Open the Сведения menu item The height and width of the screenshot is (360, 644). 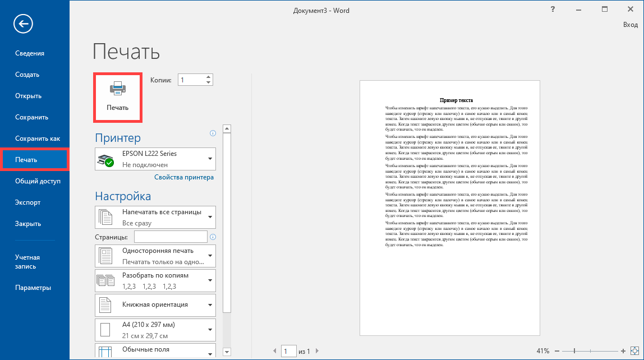30,53
